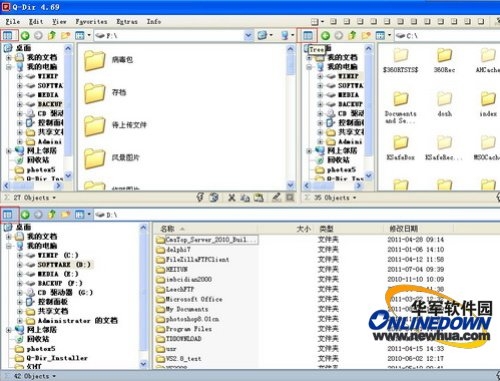
Task: Click the rename pencil icon in status bar
Action: click(x=276, y=198)
